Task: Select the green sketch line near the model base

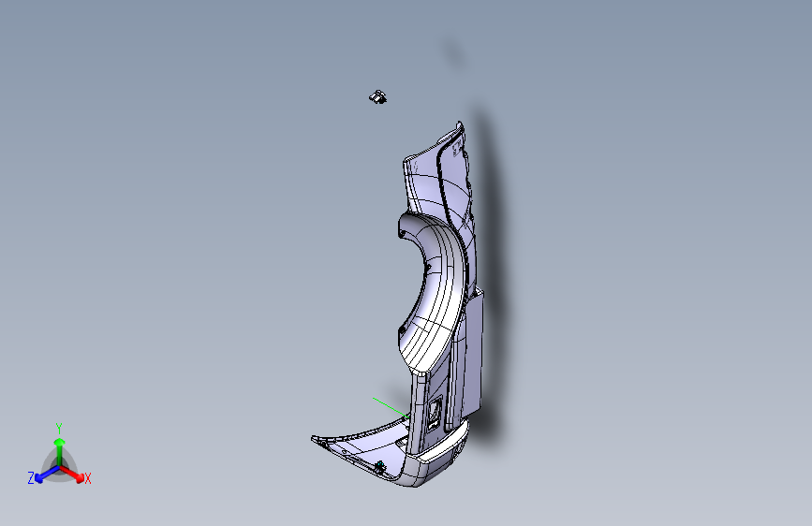Action: (x=391, y=407)
